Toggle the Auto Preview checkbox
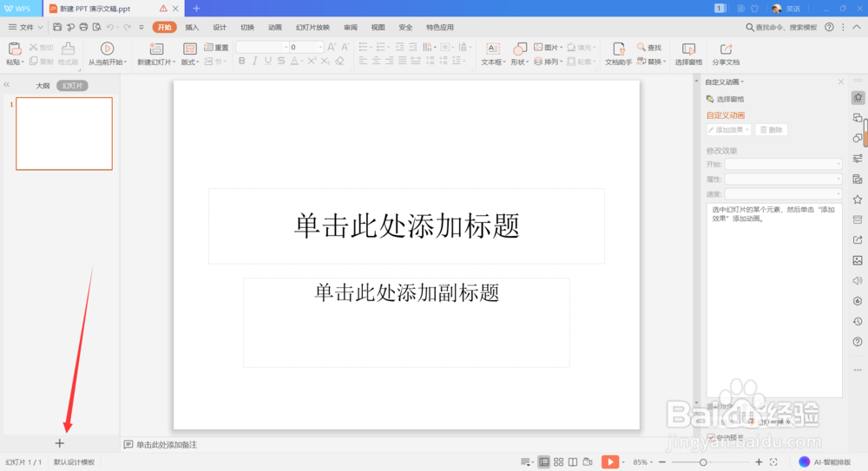Screen dimensions: 868x471 pyautogui.click(x=711, y=437)
